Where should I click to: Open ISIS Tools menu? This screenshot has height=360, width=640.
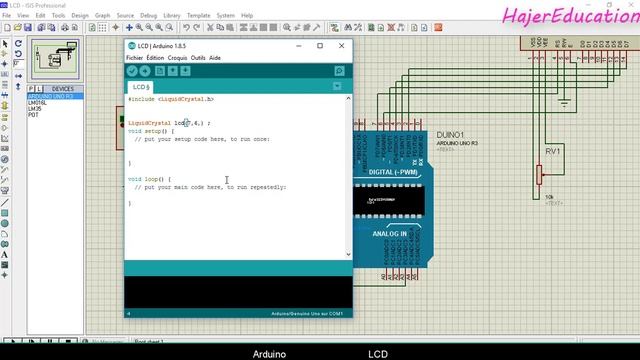click(x=58, y=16)
